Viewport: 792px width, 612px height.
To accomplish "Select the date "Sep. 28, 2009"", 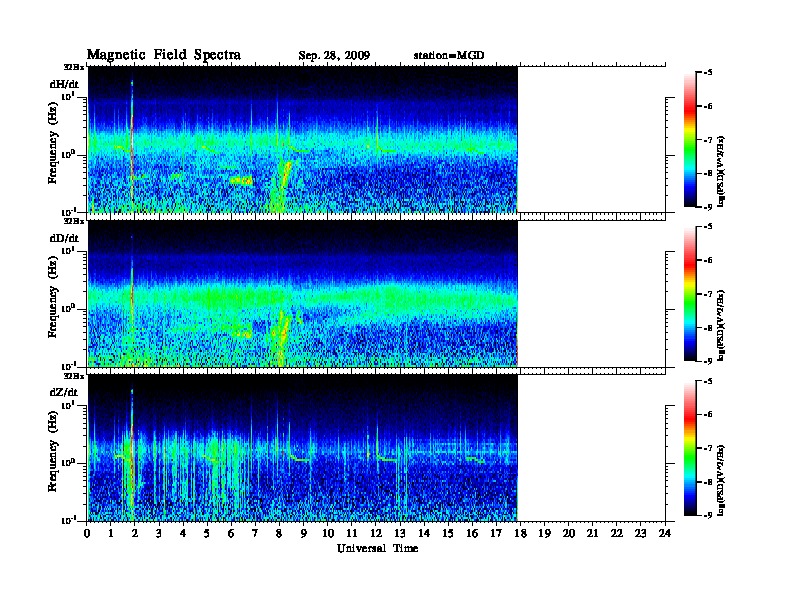I will click(334, 56).
